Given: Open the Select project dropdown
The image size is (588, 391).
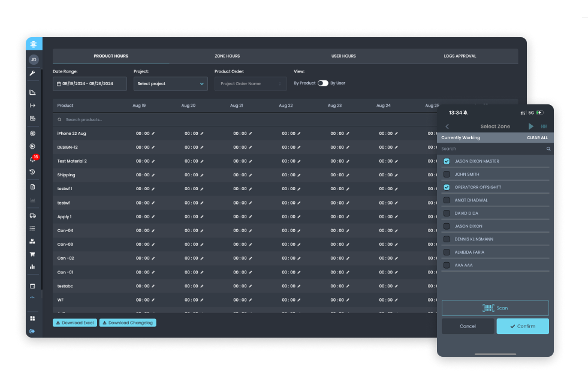Looking at the screenshot, I should click(171, 84).
